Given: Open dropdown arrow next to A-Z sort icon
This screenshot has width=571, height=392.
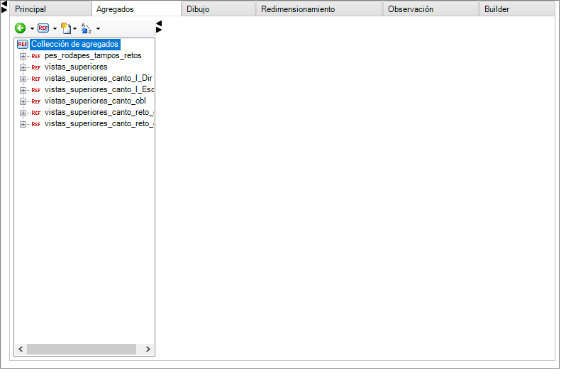Looking at the screenshot, I should pyautogui.click(x=98, y=28).
